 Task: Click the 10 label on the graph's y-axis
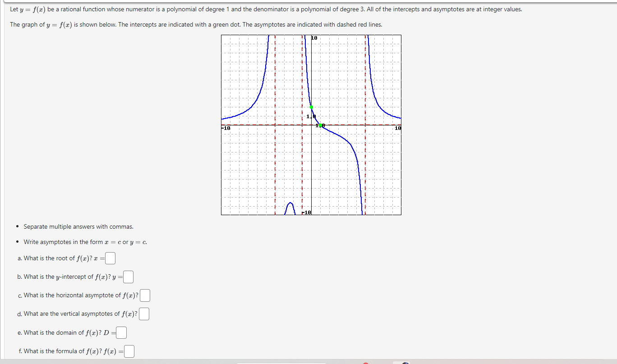tap(313, 38)
